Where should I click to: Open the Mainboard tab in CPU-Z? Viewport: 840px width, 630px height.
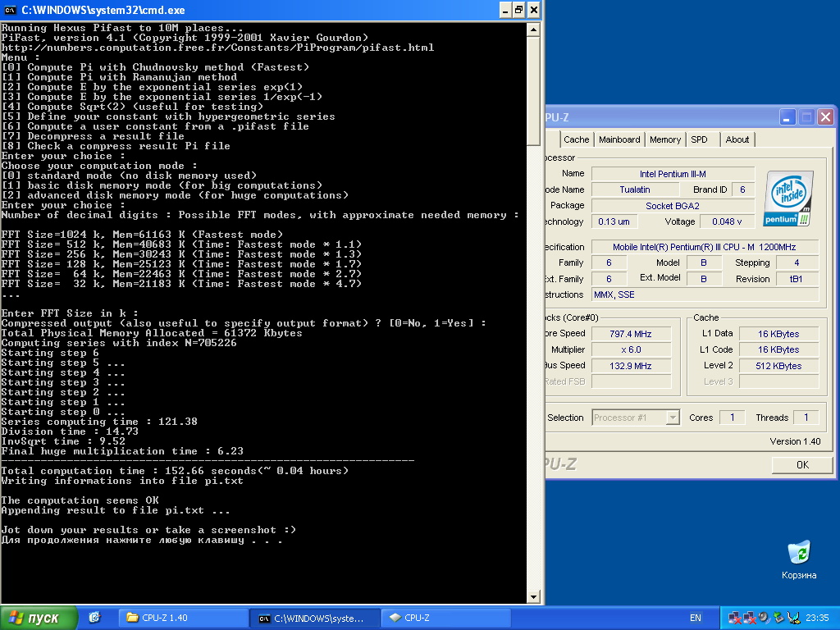pos(619,139)
